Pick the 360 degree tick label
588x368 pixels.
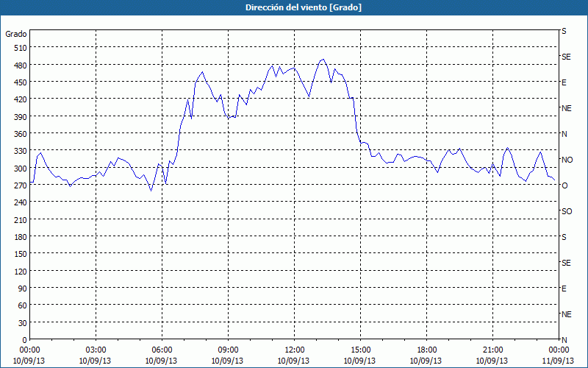point(21,134)
